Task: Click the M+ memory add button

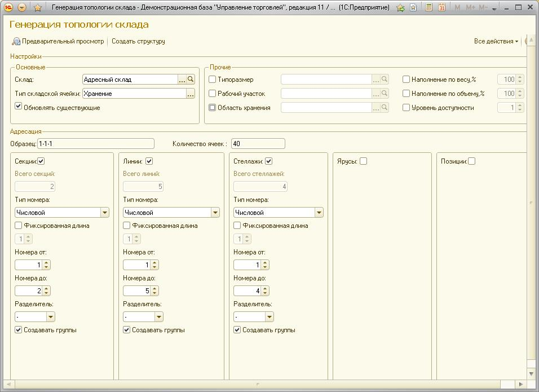Action: tap(470, 7)
